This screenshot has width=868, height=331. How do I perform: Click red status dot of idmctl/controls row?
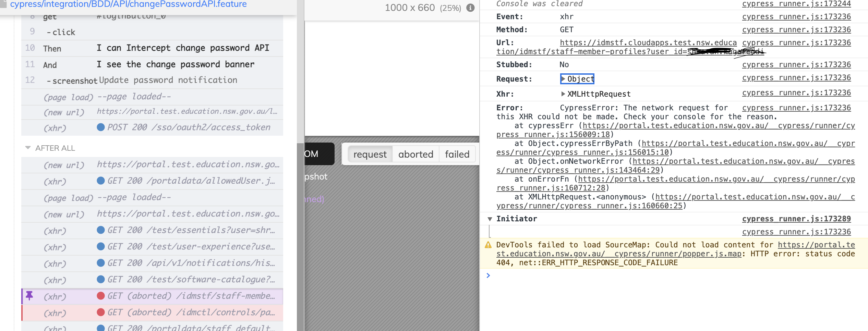coord(101,312)
